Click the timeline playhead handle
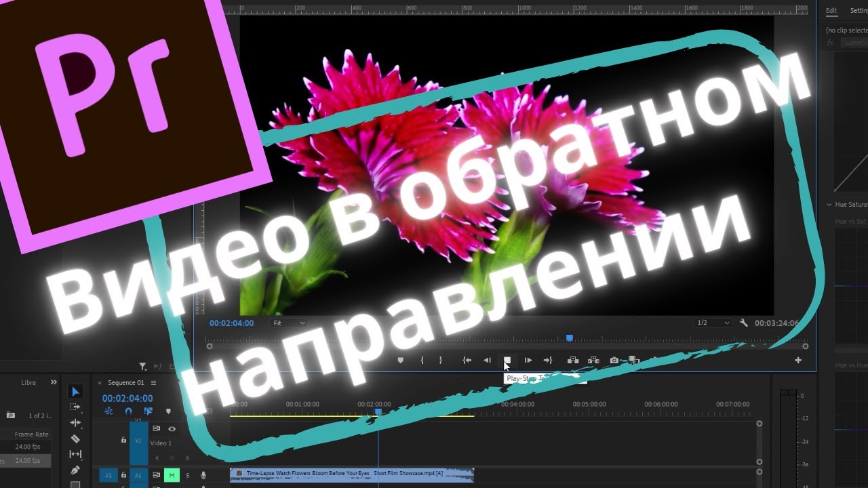The height and width of the screenshot is (488, 868). pos(378,411)
